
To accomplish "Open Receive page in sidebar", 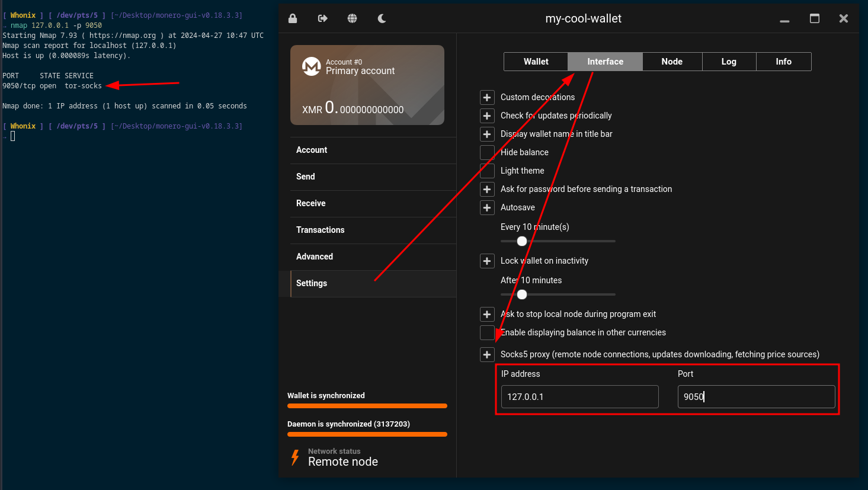I will tap(373, 204).
